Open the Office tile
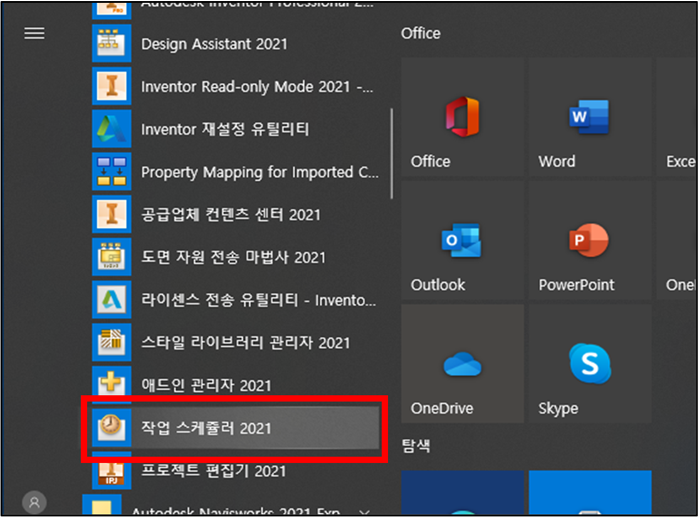 pos(463,118)
